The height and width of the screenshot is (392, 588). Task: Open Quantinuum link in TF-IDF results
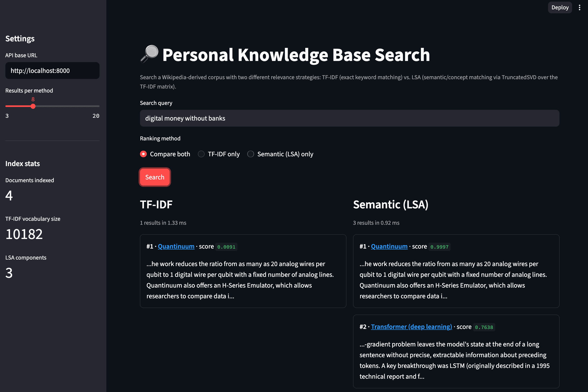pos(176,246)
